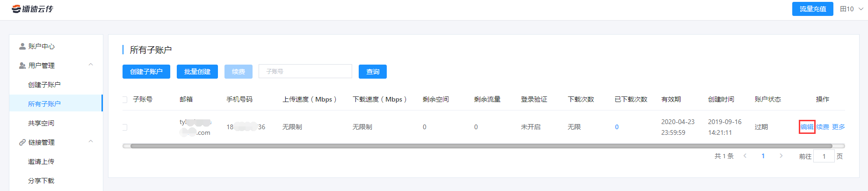The height and width of the screenshot is (191, 868).
Task: Open 分享下载 in sidebar
Action: point(56,181)
